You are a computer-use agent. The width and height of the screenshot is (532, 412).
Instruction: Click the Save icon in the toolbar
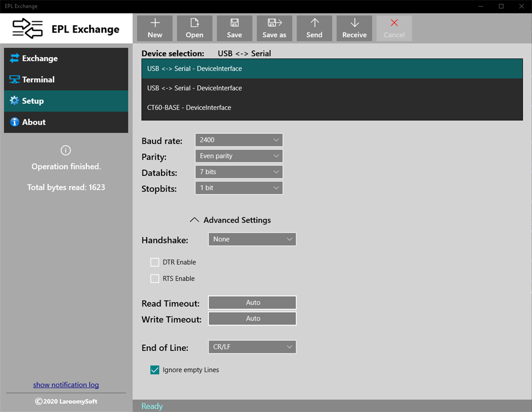234,28
